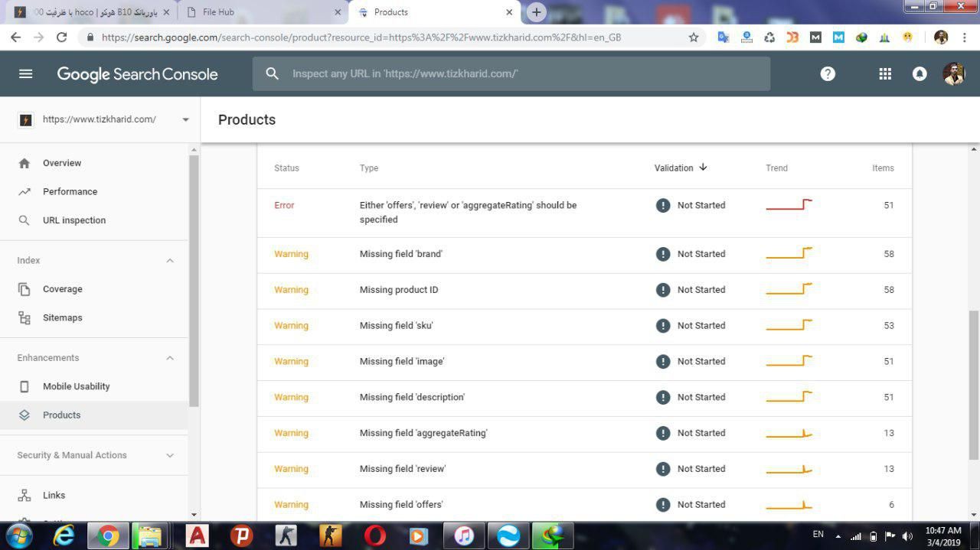The image size is (980, 550).
Task: Collapse the Enhancements section
Action: coord(170,358)
